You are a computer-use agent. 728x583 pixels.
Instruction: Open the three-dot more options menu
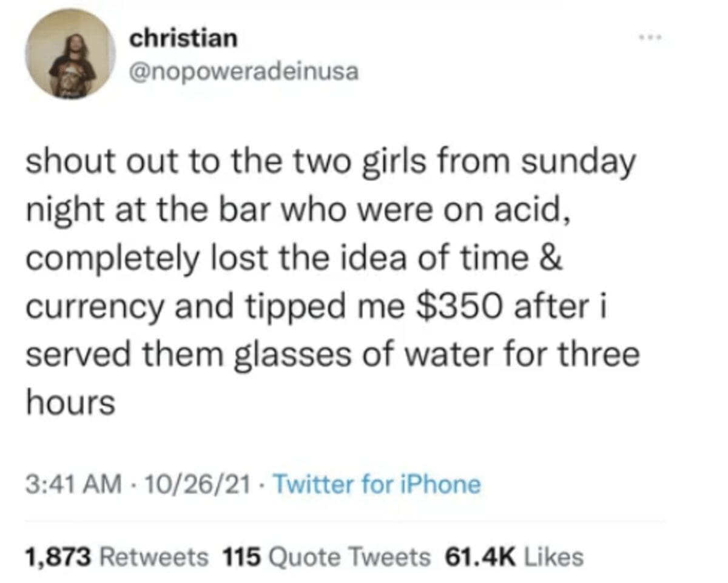click(651, 38)
